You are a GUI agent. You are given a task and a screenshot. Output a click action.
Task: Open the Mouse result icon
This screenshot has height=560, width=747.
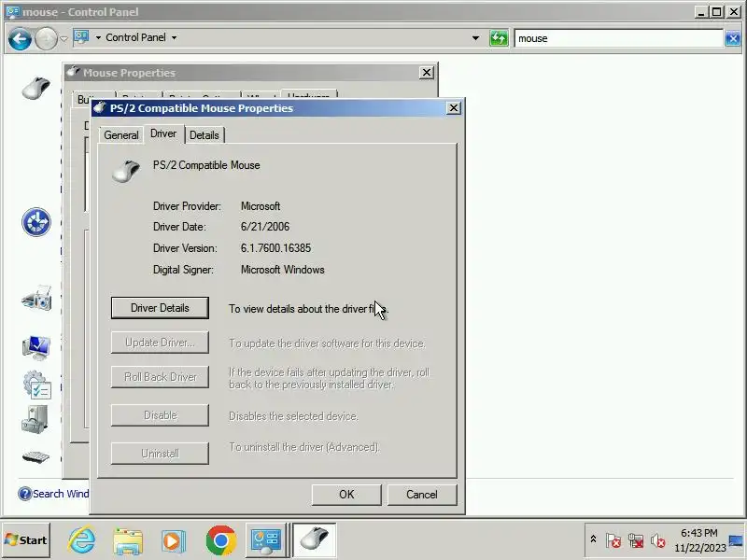[x=35, y=88]
